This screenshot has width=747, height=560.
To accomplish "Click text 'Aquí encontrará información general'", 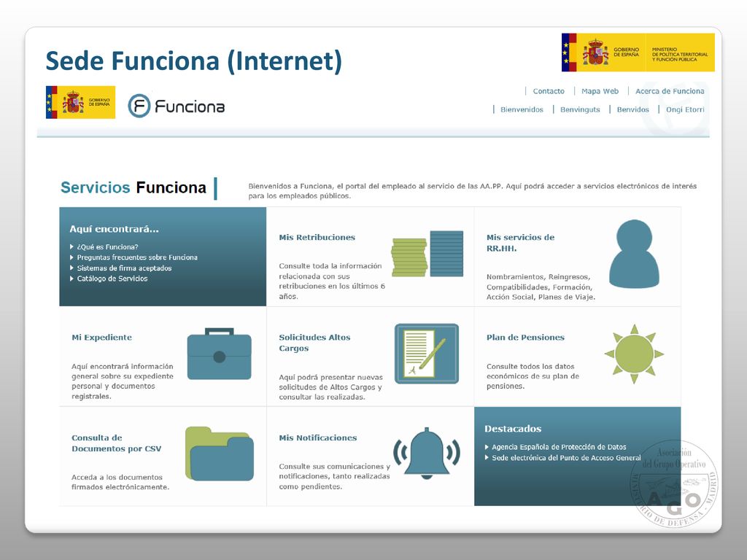I will [123, 381].
